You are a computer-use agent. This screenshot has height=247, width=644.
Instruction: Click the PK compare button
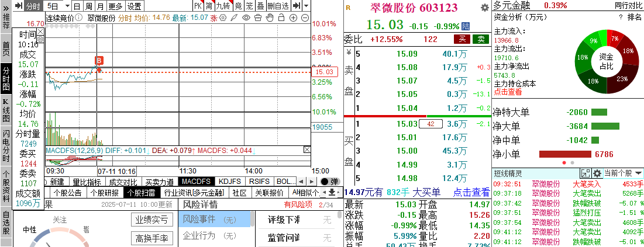coord(198,6)
